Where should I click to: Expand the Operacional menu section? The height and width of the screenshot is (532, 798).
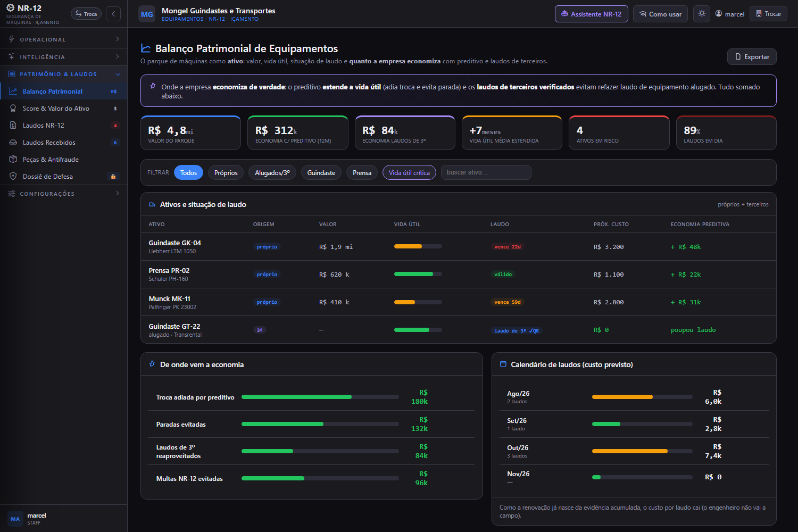(64, 39)
